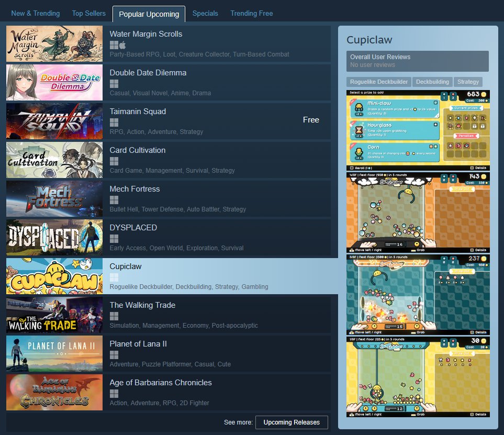Click the Overall User Reviews box
The image size is (504, 435).
click(x=418, y=61)
